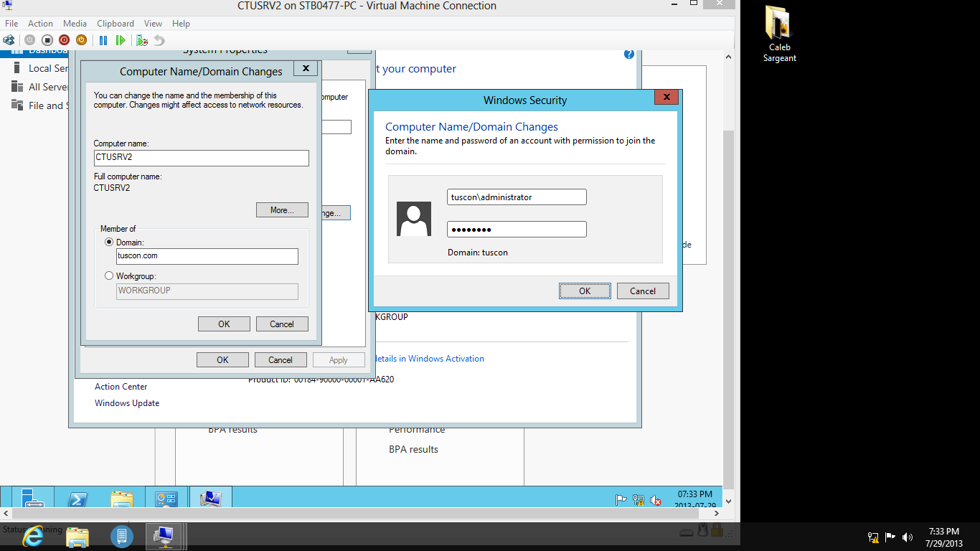Screen dimensions: 980x551
Task: Click the blue server icon on host taskbar
Action: tap(121, 536)
